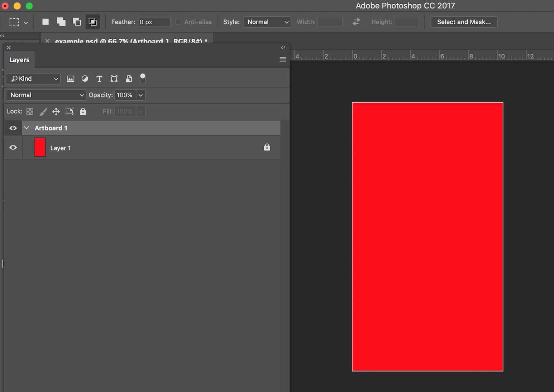Toggle lock all padlock icon
The height and width of the screenshot is (392, 554).
(83, 111)
